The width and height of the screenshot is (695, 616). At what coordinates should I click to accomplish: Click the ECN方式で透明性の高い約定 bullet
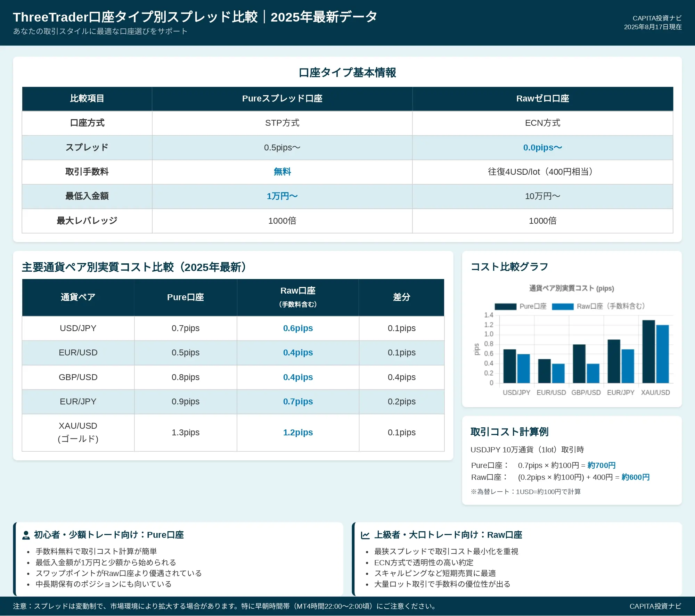[x=424, y=562]
